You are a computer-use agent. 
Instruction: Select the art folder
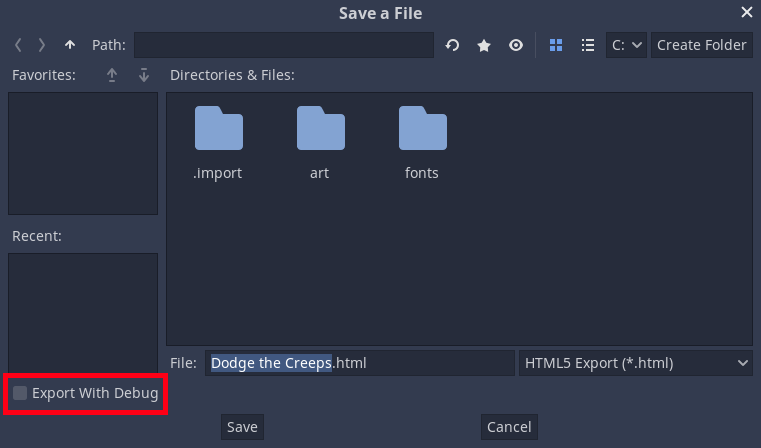pos(320,143)
